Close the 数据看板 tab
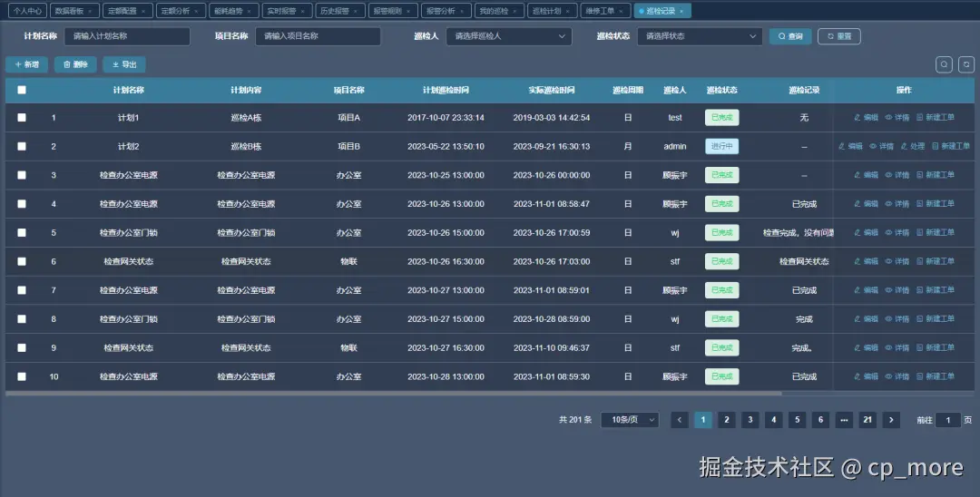Screen dimensions: 980x497 pos(90,11)
